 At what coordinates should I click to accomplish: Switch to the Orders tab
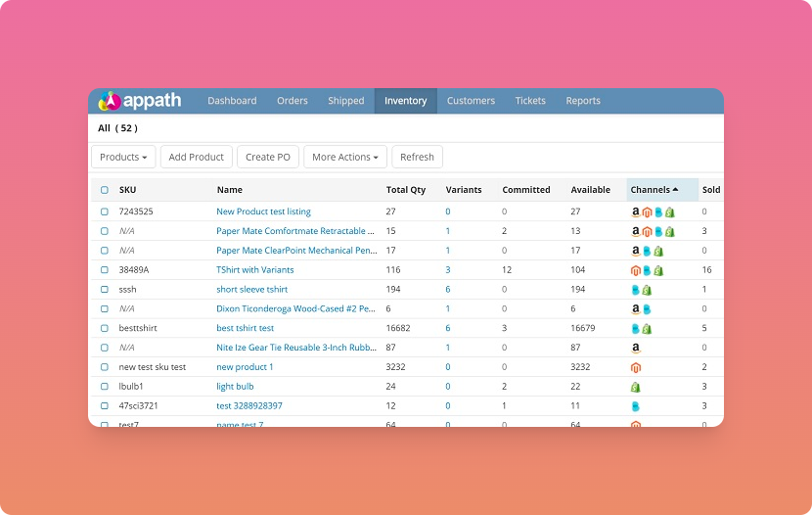click(292, 101)
